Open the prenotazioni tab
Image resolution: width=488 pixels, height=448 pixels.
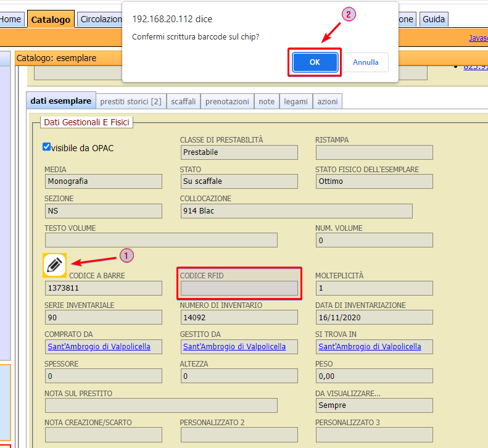pos(227,102)
